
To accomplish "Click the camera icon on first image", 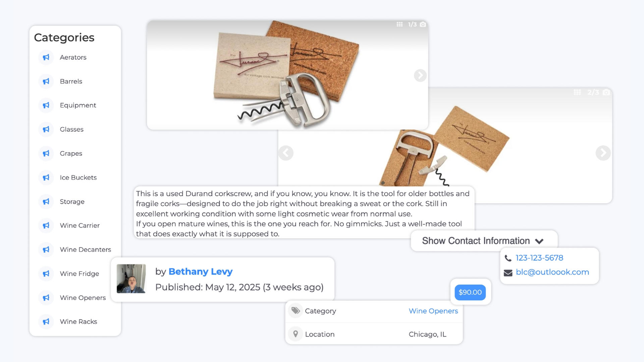I will point(423,24).
